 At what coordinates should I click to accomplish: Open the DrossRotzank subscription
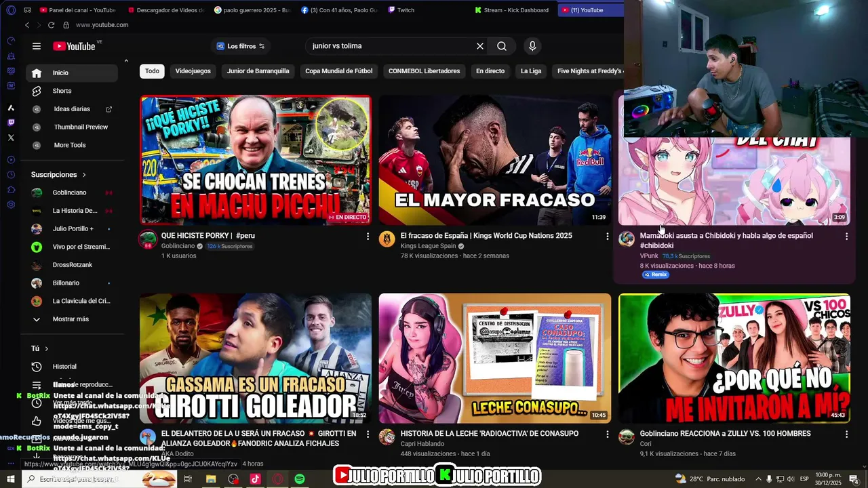72,265
